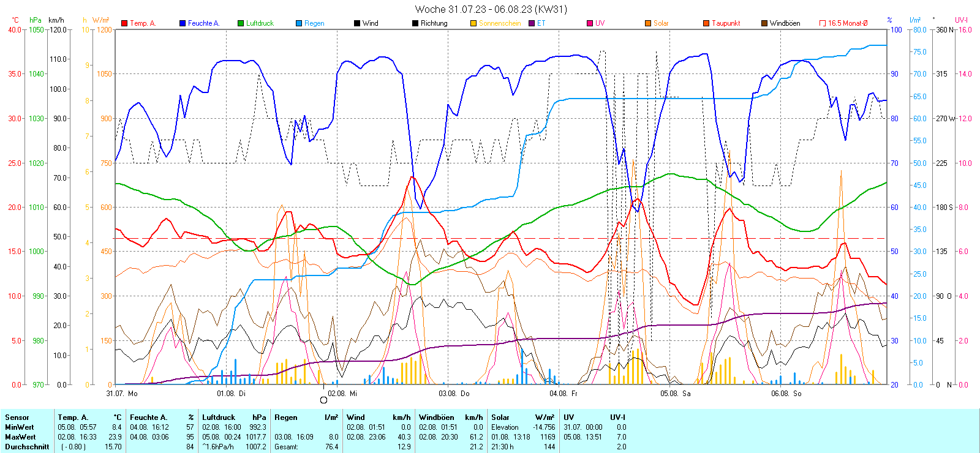The image size is (980, 453).
Task: Click the blue Feuchte A. legend swatch
Action: click(x=183, y=23)
